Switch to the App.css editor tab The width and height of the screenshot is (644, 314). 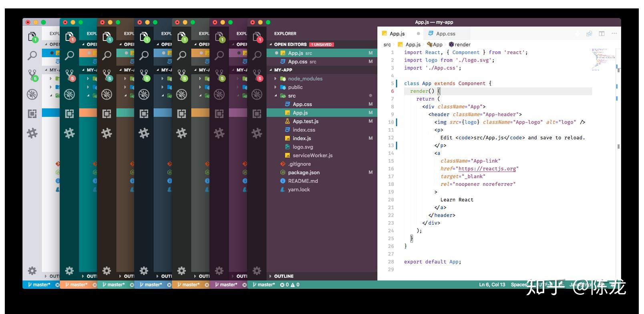[445, 34]
